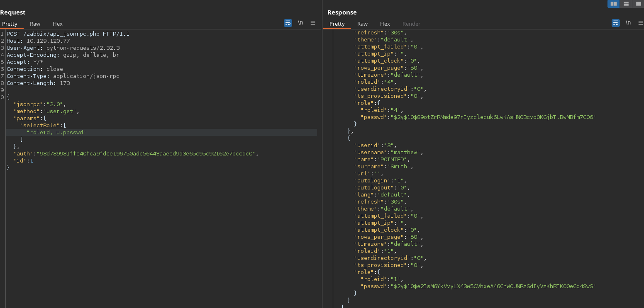Toggle non-printable characters \n in Request pane
Image resolution: width=644 pixels, height=308 pixels.
[x=300, y=23]
